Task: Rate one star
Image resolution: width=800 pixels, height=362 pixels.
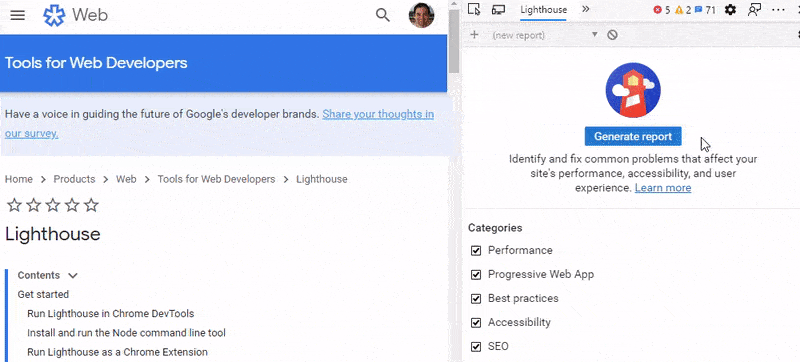Action: [14, 205]
